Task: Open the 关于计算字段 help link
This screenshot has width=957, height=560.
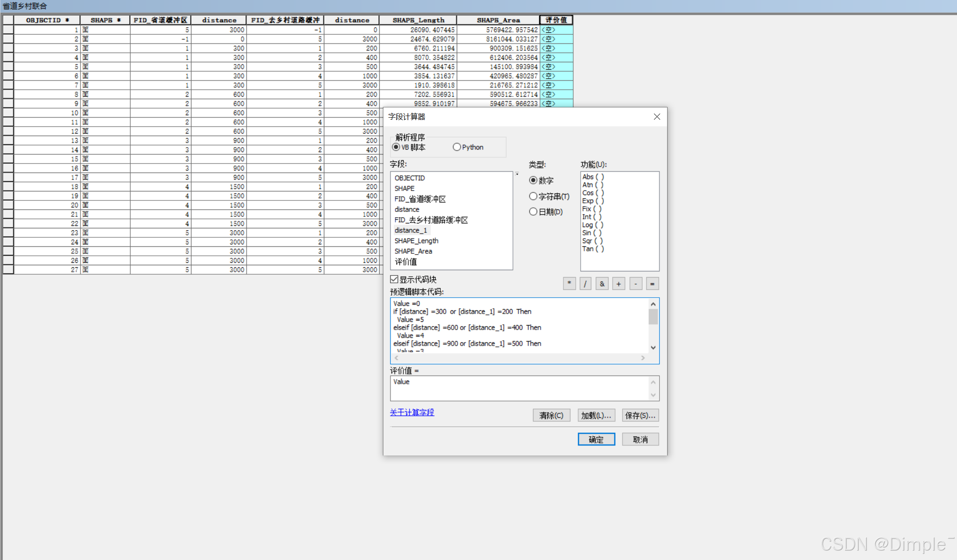Action: click(412, 412)
